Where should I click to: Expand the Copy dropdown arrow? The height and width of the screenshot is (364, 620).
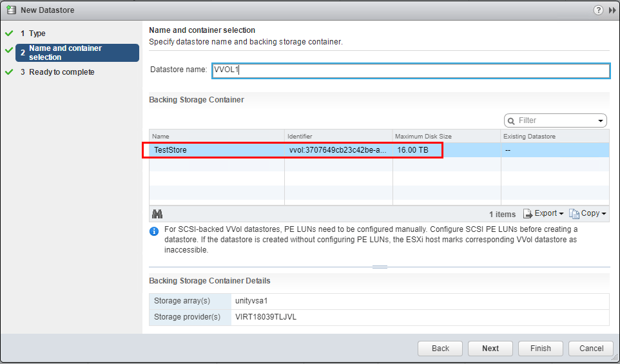point(604,214)
